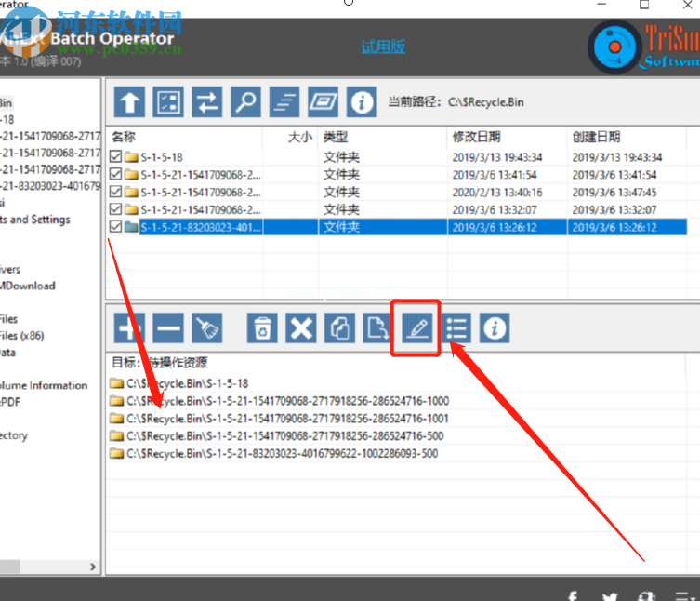Click the recycle bin delete icon
The width and height of the screenshot is (700, 601).
click(x=263, y=327)
